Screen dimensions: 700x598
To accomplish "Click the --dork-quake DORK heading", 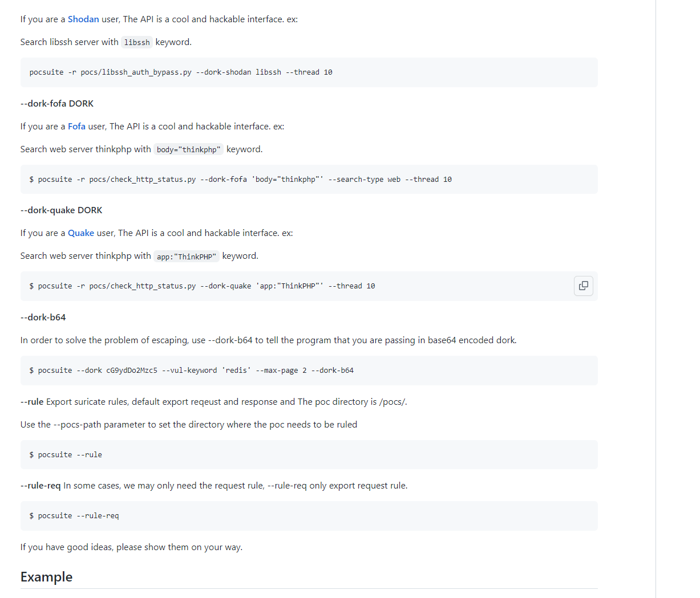I will pyautogui.click(x=61, y=210).
